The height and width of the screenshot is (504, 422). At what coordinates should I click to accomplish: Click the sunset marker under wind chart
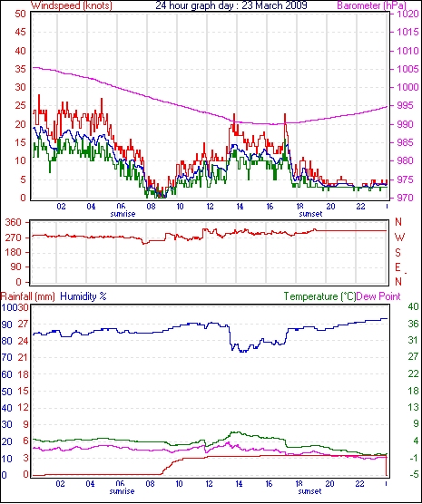[310, 214]
